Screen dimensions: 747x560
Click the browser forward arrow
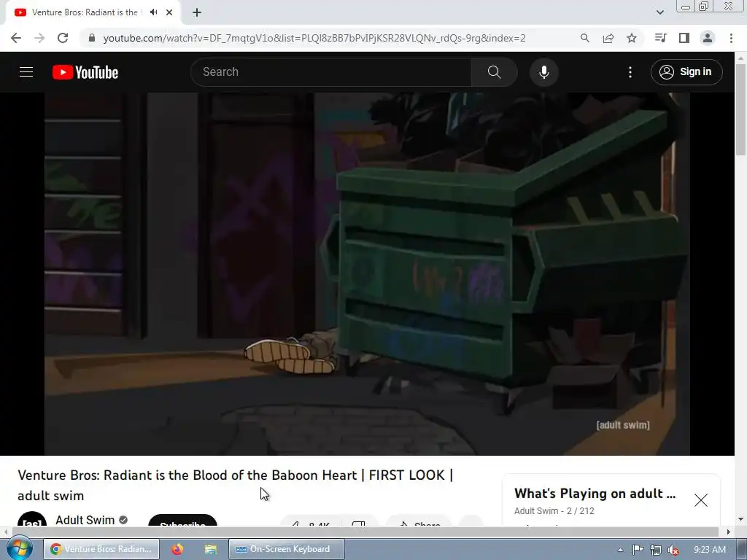tap(39, 38)
